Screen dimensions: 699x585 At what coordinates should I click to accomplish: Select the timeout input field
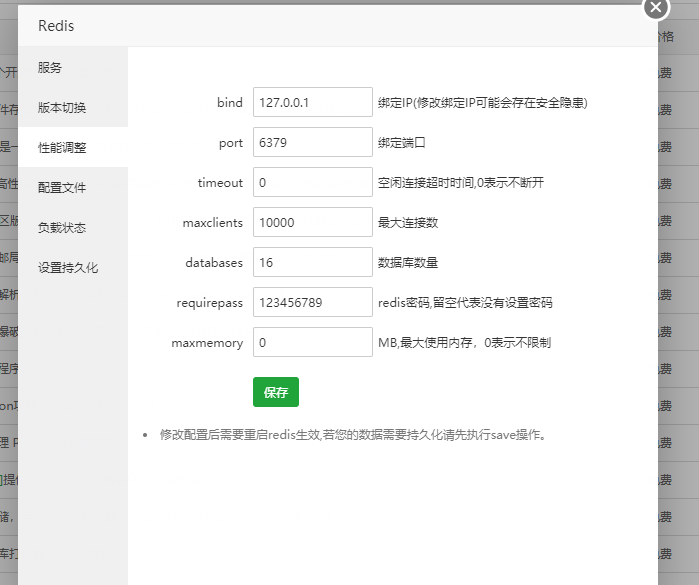312,182
